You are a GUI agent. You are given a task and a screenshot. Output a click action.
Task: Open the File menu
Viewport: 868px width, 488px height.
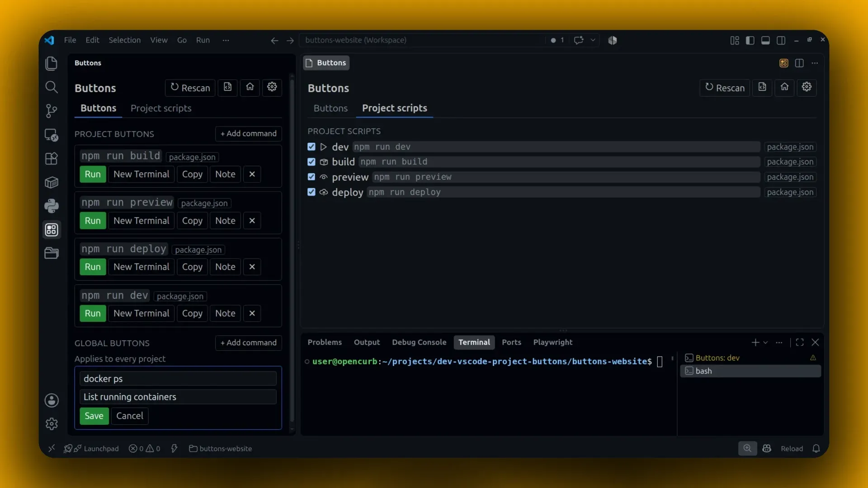tap(70, 40)
